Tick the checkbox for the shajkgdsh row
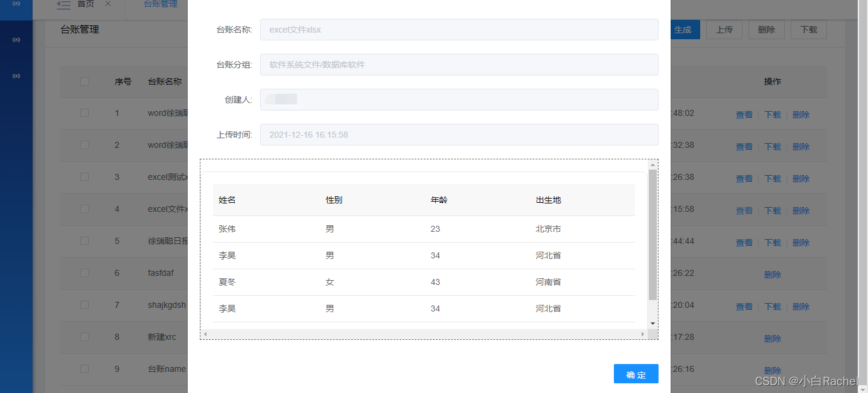This screenshot has height=393, width=868. pos(85,305)
